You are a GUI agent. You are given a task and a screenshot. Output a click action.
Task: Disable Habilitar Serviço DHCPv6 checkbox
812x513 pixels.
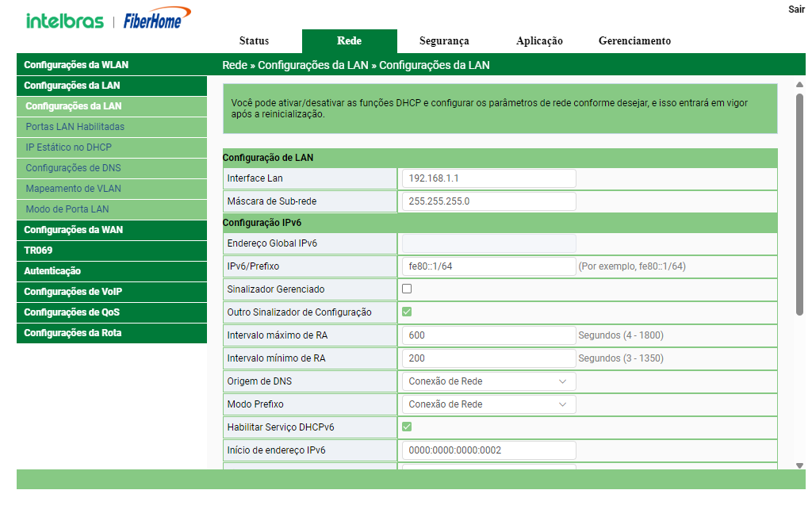point(407,427)
